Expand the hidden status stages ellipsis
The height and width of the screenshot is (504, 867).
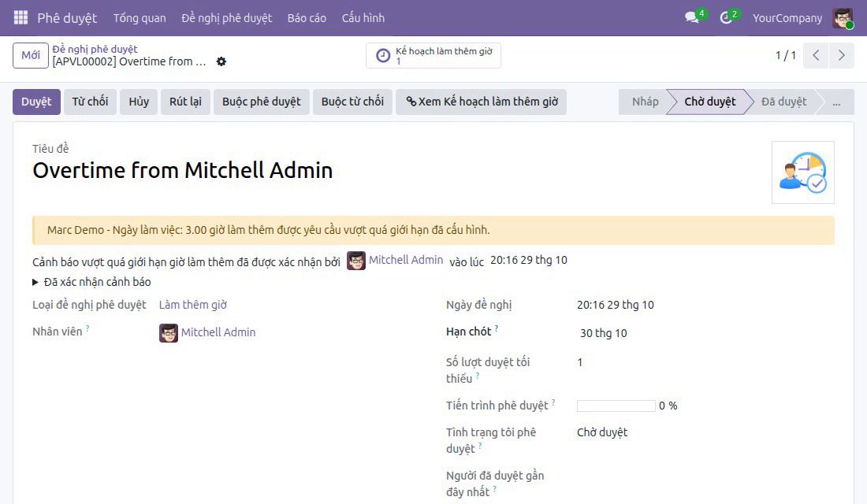pyautogui.click(x=836, y=102)
